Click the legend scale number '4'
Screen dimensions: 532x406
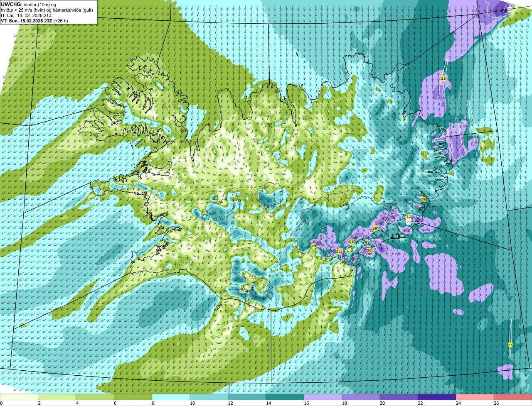(x=77, y=403)
